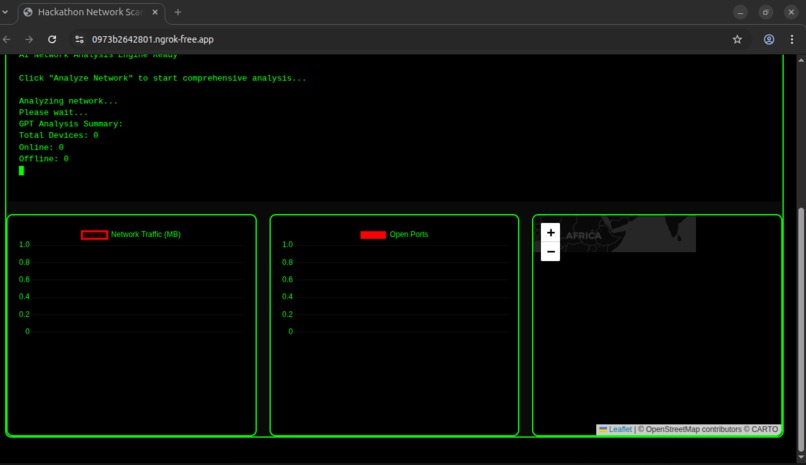Open a new browser tab
The image size is (806, 465).
coord(178,12)
